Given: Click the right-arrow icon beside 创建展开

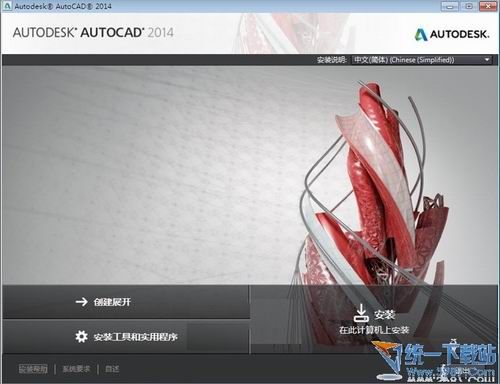Looking at the screenshot, I should click(81, 302).
